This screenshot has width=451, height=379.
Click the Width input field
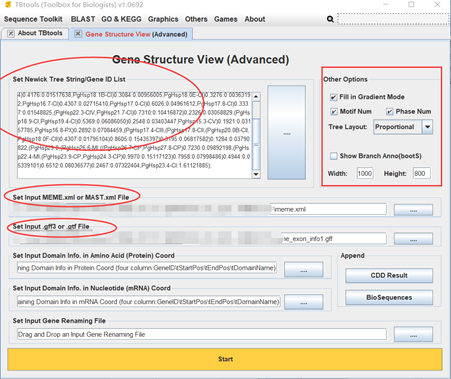[x=365, y=173]
